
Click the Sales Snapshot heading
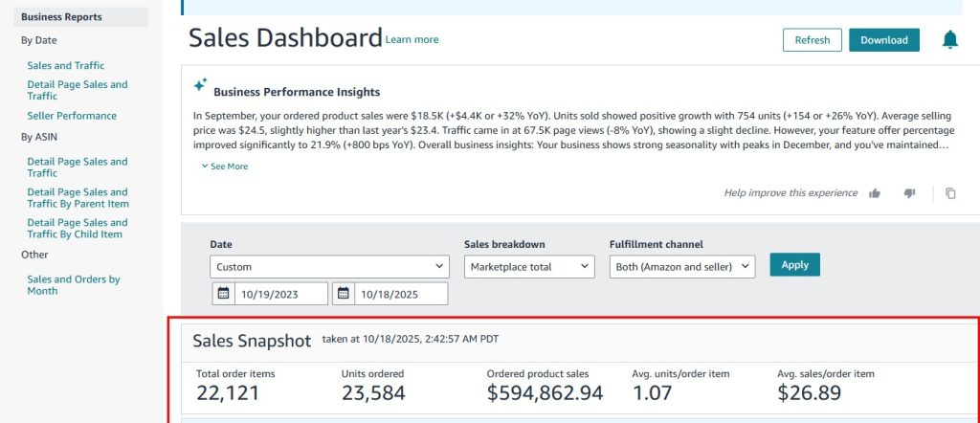252,341
